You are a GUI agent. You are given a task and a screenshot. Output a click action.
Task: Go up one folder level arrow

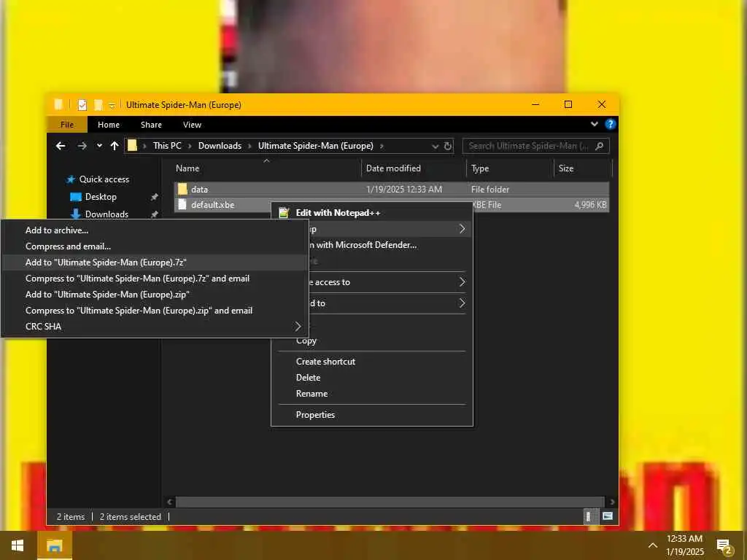(x=115, y=146)
